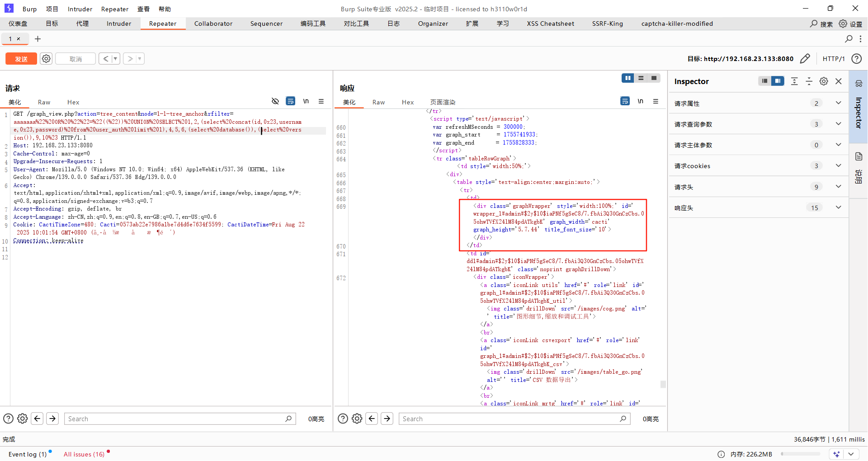Open the SSRF-King extension tab
The height and width of the screenshot is (461, 868).
coord(608,24)
